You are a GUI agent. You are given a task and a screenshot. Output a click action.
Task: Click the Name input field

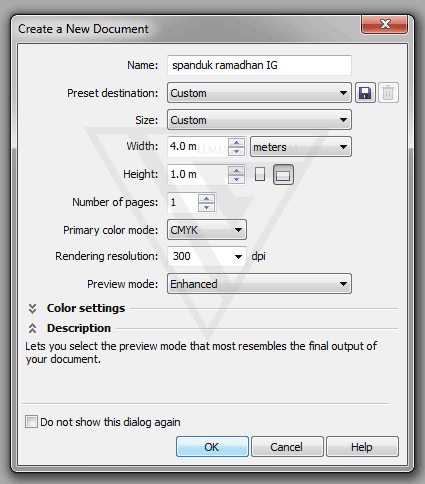(x=259, y=65)
